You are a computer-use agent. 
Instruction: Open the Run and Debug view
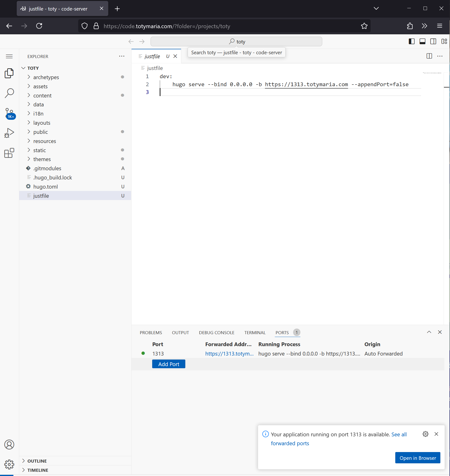[x=9, y=133]
